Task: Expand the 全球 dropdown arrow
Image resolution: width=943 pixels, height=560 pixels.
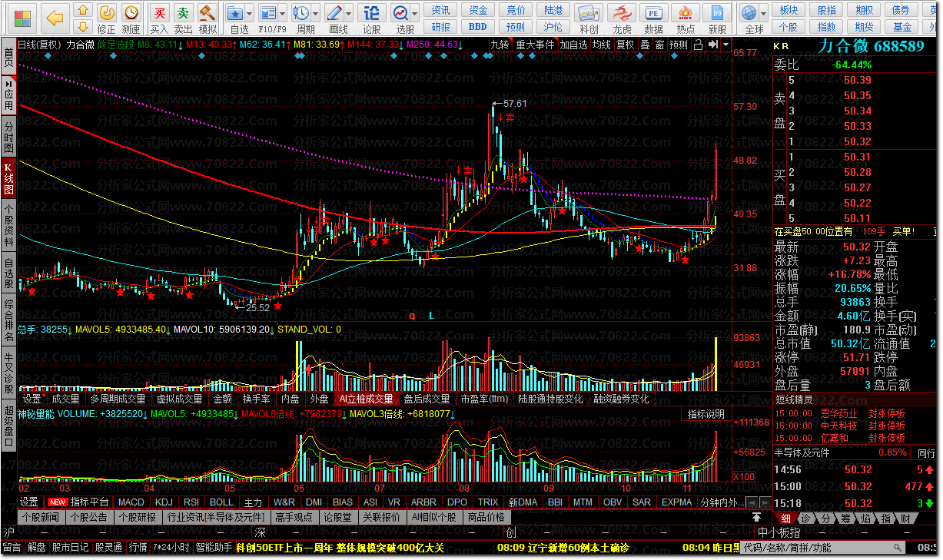Action: [762, 13]
